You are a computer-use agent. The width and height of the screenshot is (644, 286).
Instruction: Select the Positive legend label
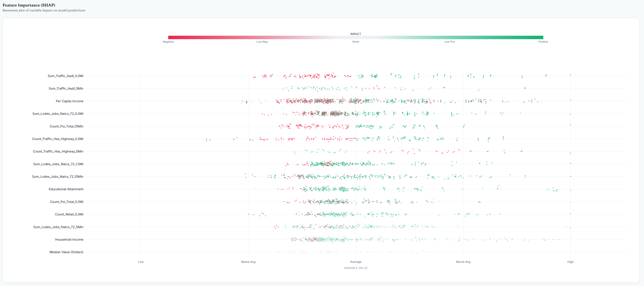pyautogui.click(x=543, y=42)
